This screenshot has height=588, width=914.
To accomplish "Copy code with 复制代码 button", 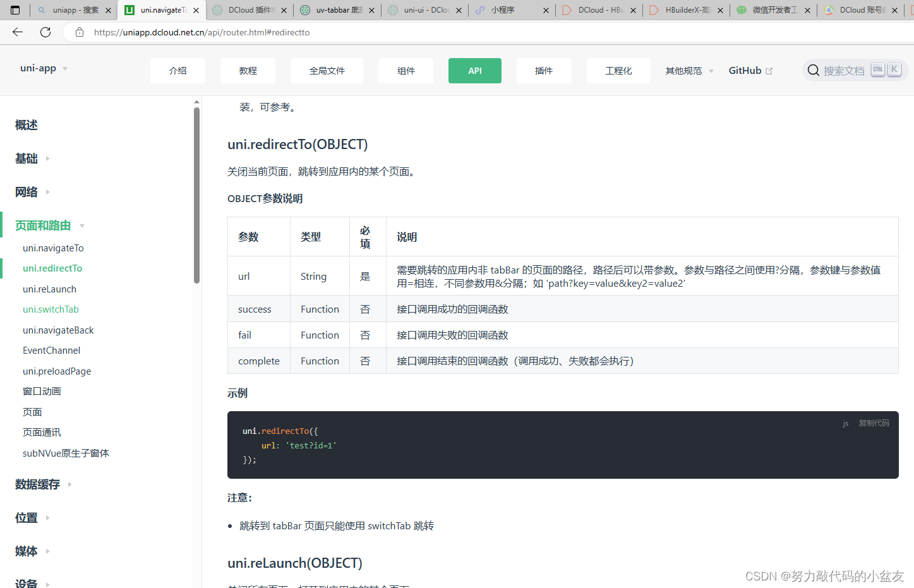I will (874, 423).
